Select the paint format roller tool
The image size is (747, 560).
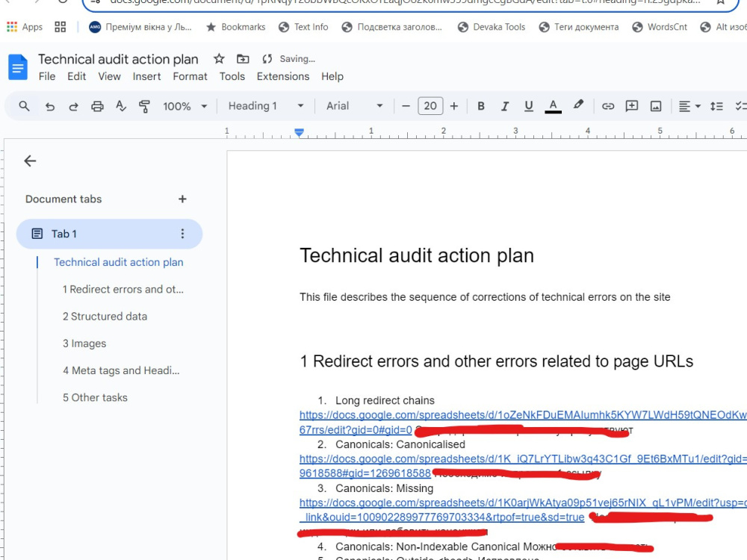(144, 106)
